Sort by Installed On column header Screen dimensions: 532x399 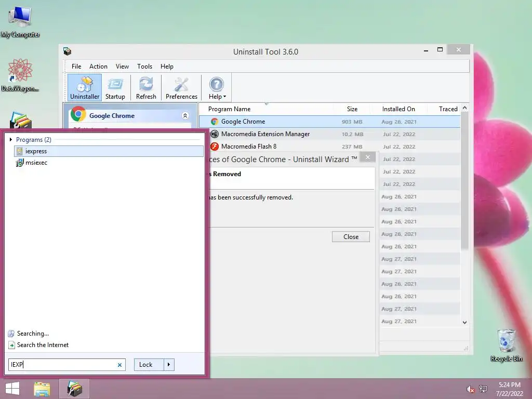click(x=398, y=109)
